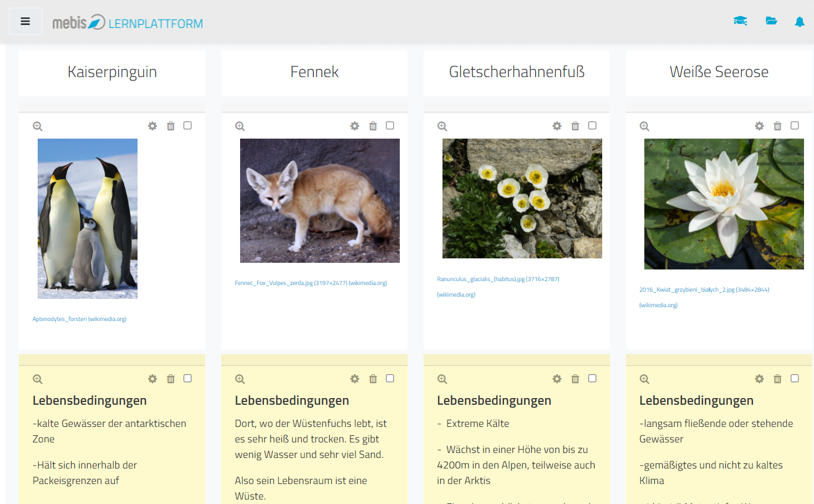
Task: Delete the Weiße Seerose Lebensbedingungen card
Action: (x=778, y=379)
